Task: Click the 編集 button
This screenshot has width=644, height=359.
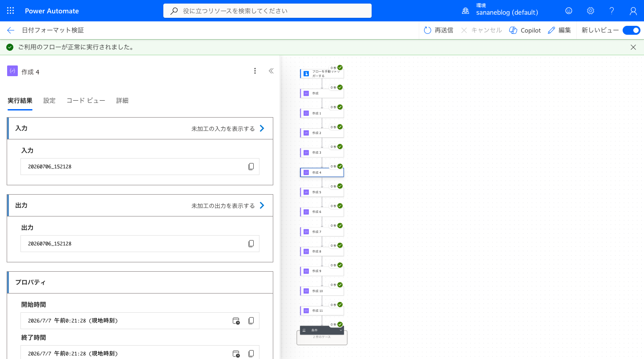Action: pos(559,30)
